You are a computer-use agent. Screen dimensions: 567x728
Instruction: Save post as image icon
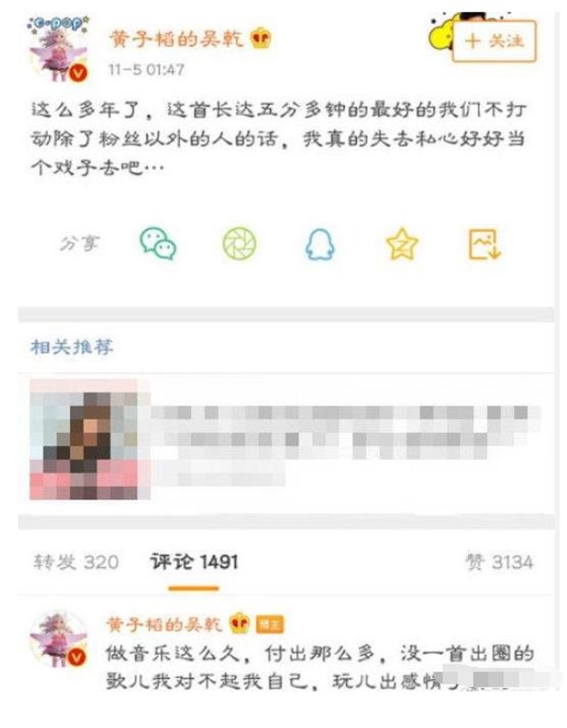[484, 245]
